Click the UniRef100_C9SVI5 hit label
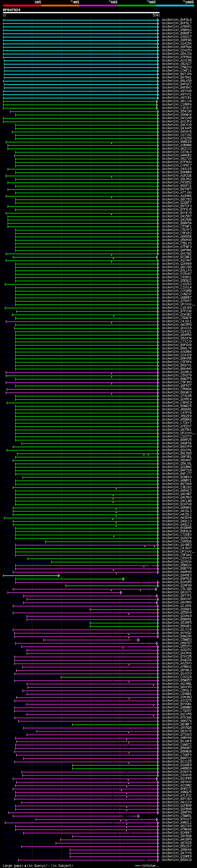 tap(176, 558)
